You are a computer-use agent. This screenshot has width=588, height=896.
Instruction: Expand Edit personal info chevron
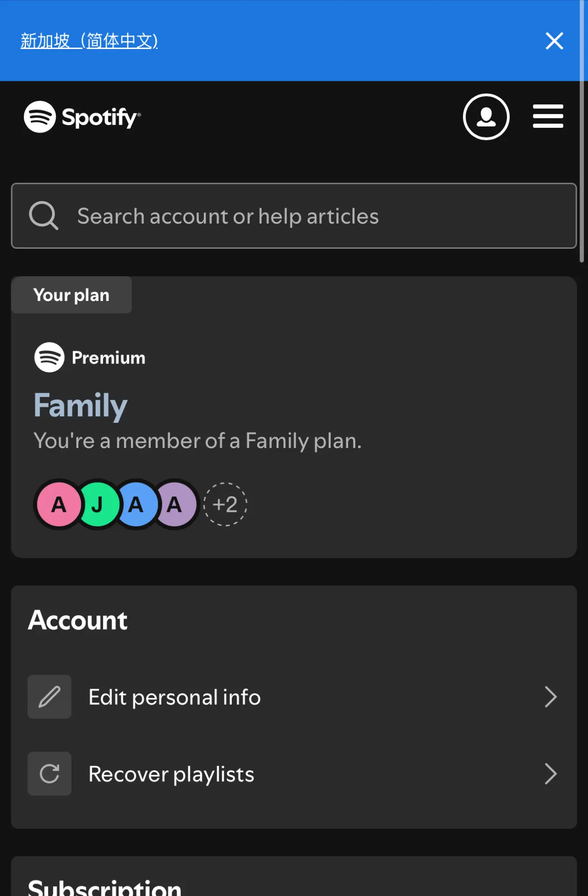pos(551,697)
